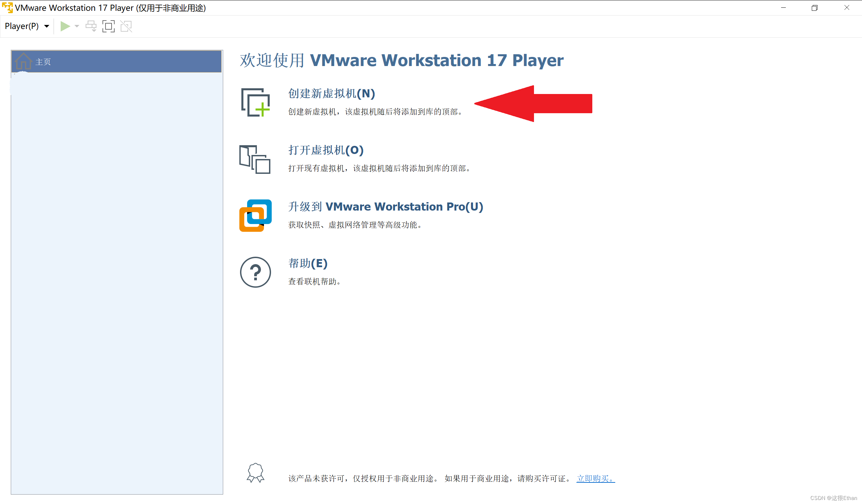The height and width of the screenshot is (504, 862).
Task: Click the Unity mode toolbar icon
Action: 126,26
